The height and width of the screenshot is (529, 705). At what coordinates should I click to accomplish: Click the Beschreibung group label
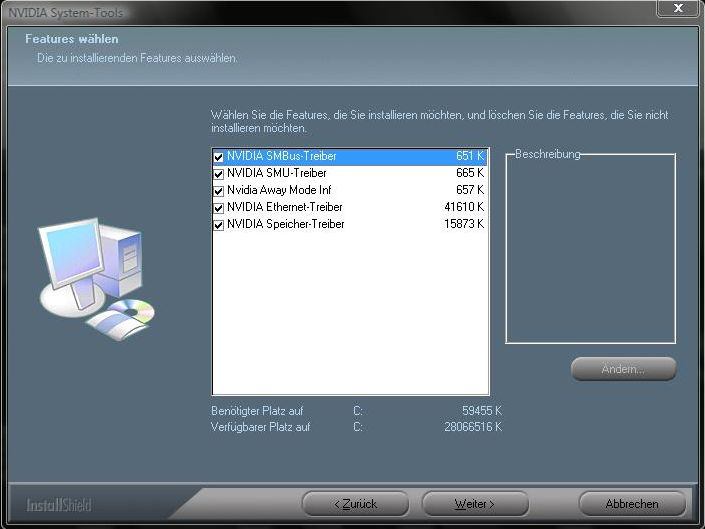click(548, 154)
